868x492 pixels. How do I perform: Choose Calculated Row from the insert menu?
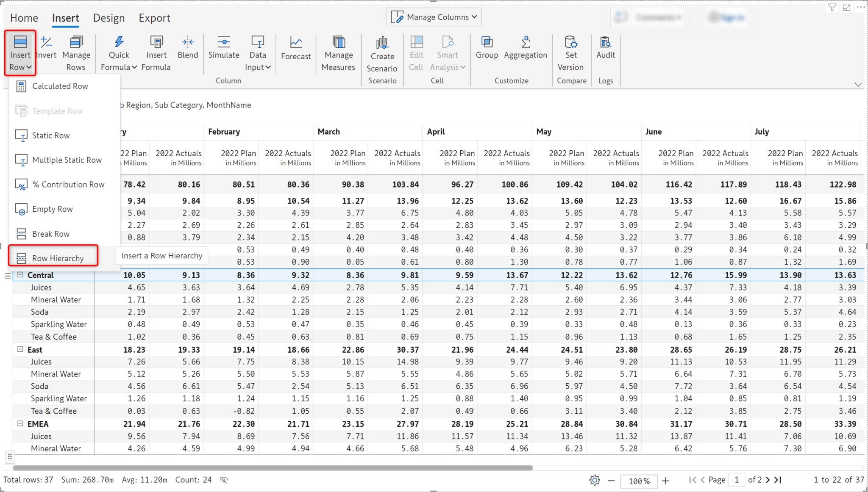60,86
